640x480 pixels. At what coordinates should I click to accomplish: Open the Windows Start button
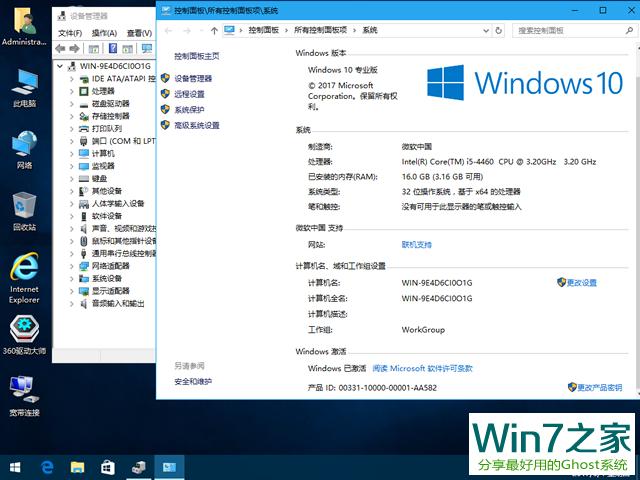pyautogui.click(x=15, y=467)
